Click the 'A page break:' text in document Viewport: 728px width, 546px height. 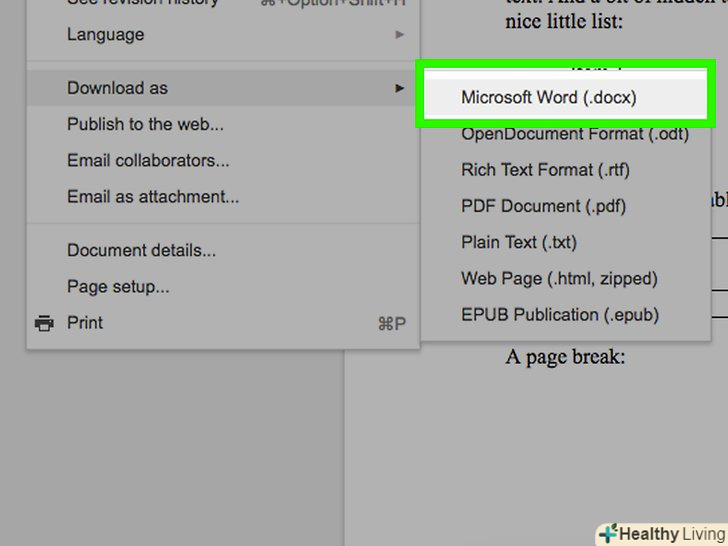565,357
